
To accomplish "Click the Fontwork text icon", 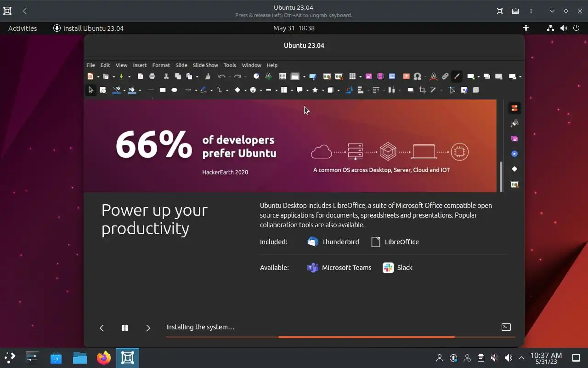I will pos(433,76).
